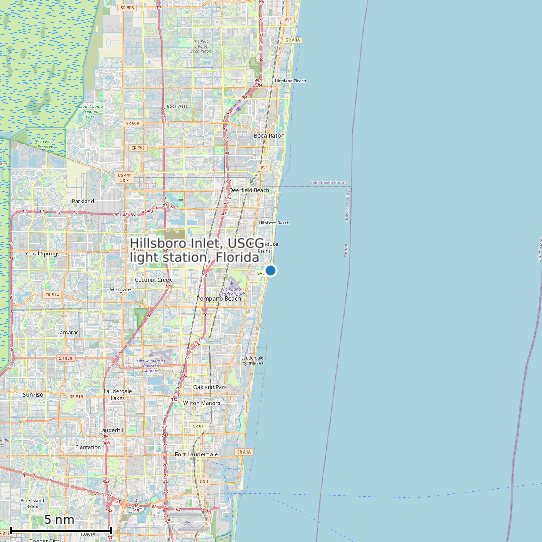This screenshot has width=542, height=542.
Task: Click the 'Coconut Creek' city label
Action: (x=153, y=280)
